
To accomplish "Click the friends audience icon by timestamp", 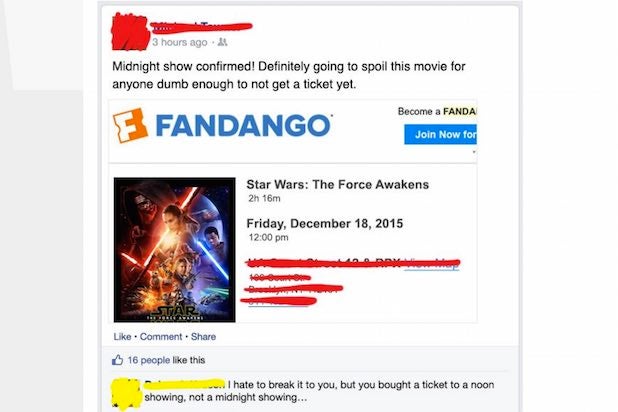I will [x=223, y=42].
